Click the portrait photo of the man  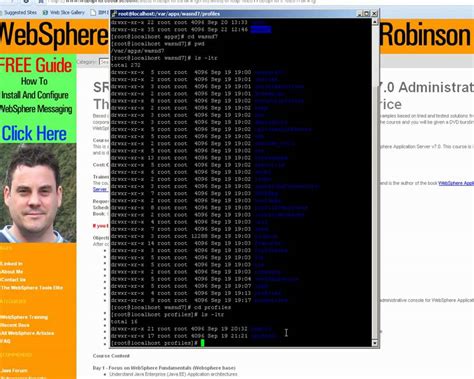(x=38, y=193)
